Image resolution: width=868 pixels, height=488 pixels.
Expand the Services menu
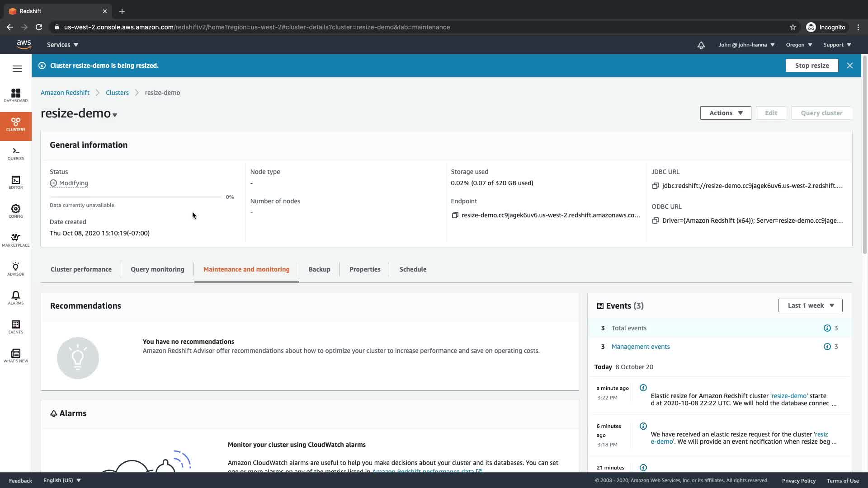click(63, 45)
